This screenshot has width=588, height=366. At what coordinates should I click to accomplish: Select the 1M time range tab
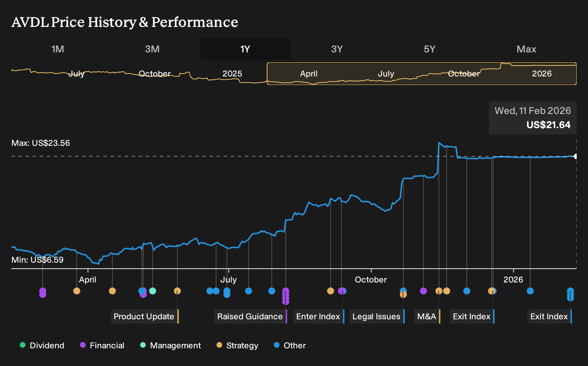58,49
